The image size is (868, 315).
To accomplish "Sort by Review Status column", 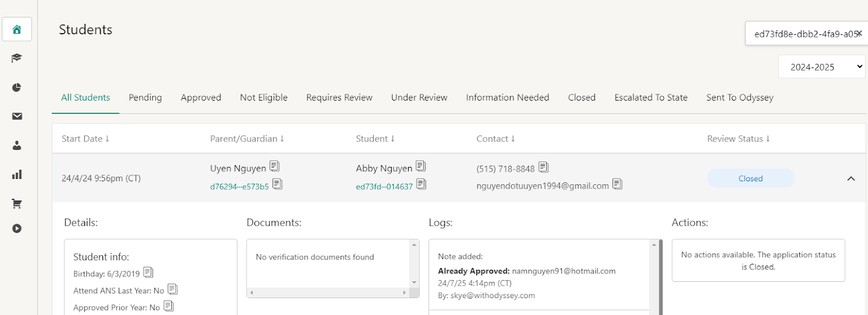I will click(x=739, y=139).
